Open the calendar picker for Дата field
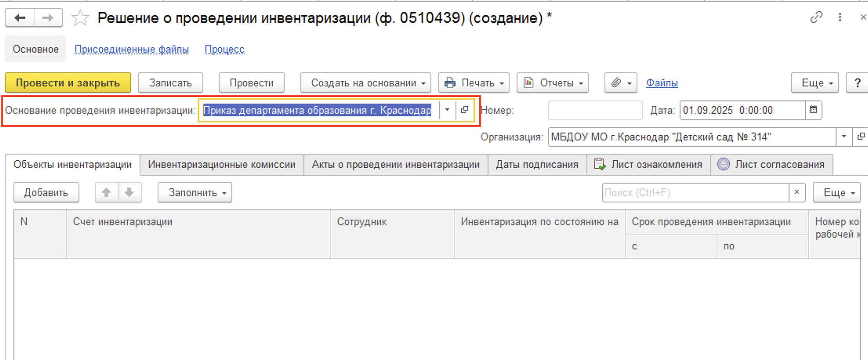The image size is (868, 360). pos(814,110)
